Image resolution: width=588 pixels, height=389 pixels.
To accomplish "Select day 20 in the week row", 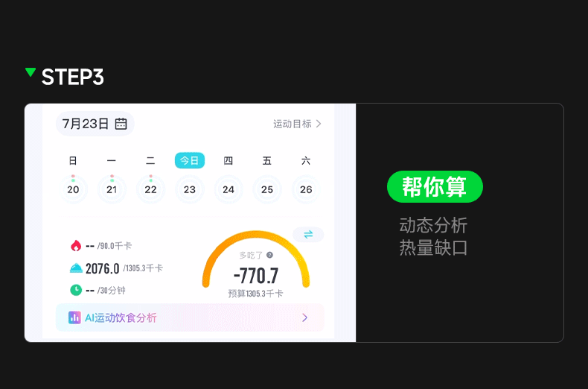I will coord(73,189).
